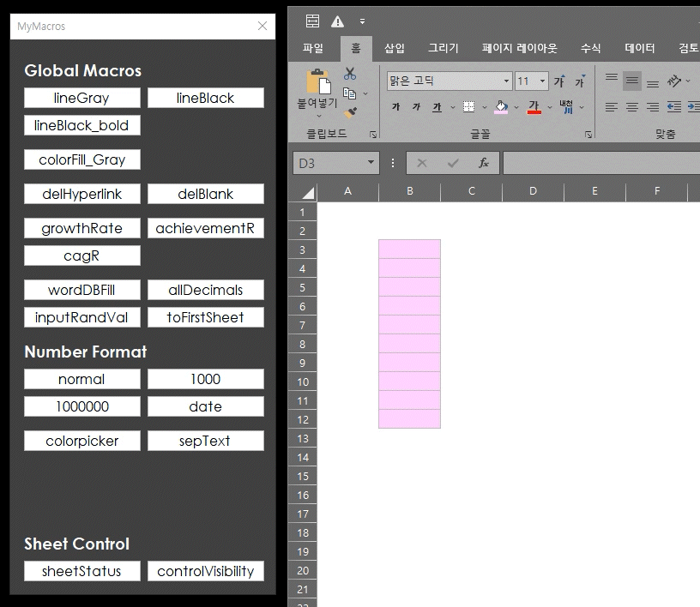The width and height of the screenshot is (700, 607).
Task: Increase font size icon
Action: pyautogui.click(x=559, y=81)
